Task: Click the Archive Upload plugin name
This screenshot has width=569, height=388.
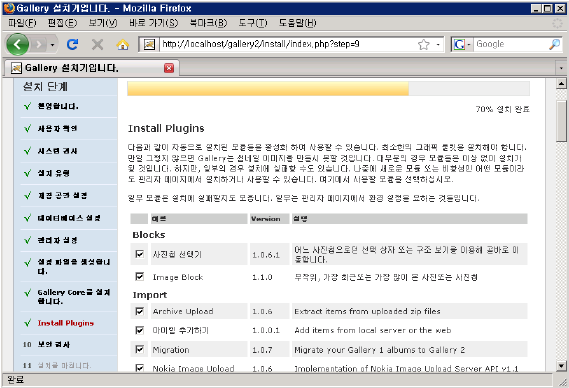Action: tap(183, 311)
